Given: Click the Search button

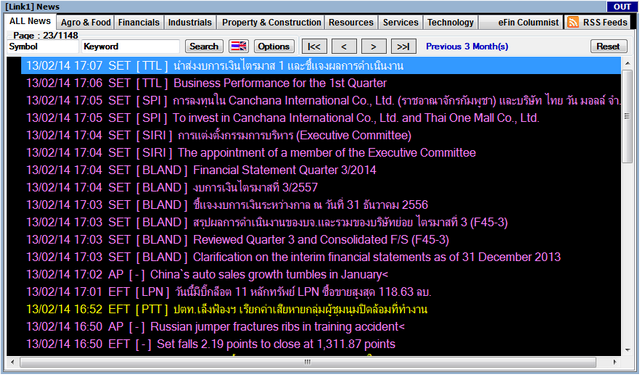Looking at the screenshot, I should (204, 47).
